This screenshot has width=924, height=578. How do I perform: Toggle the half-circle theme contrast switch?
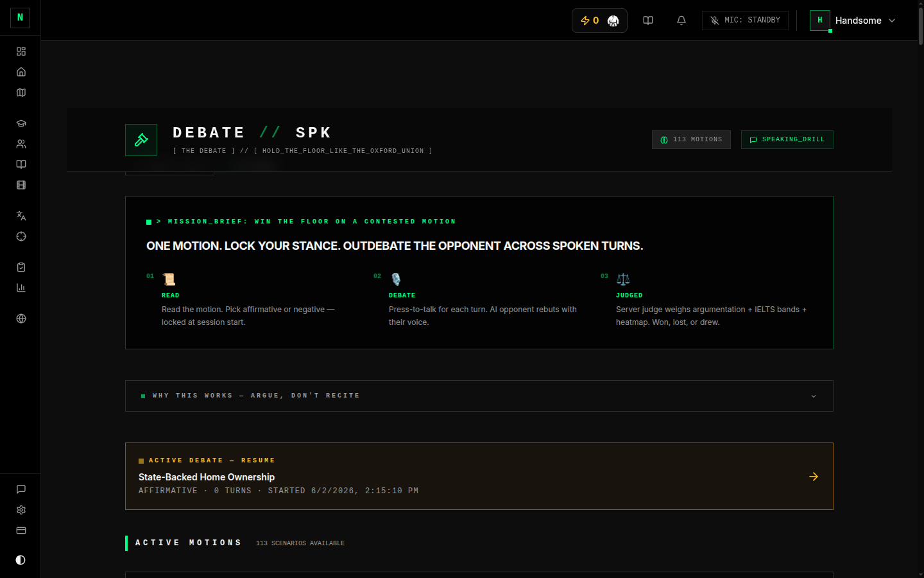coord(21,560)
